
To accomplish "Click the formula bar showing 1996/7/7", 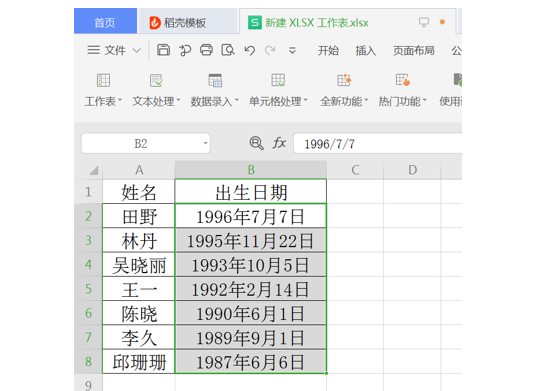I will 378,143.
